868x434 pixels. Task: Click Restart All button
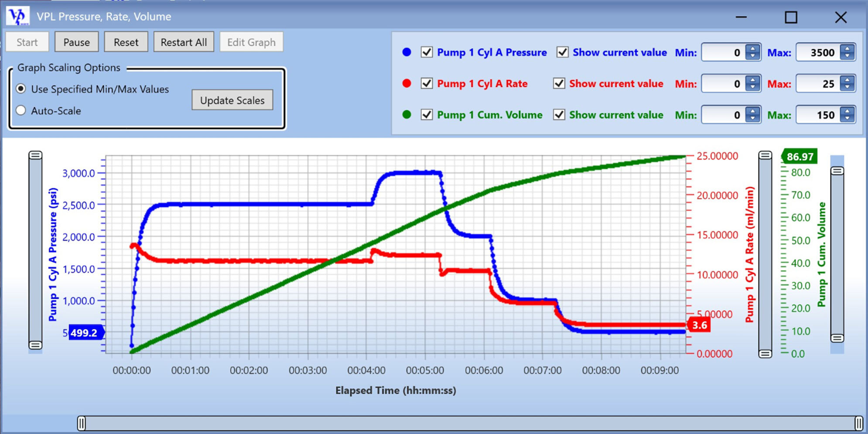[184, 42]
